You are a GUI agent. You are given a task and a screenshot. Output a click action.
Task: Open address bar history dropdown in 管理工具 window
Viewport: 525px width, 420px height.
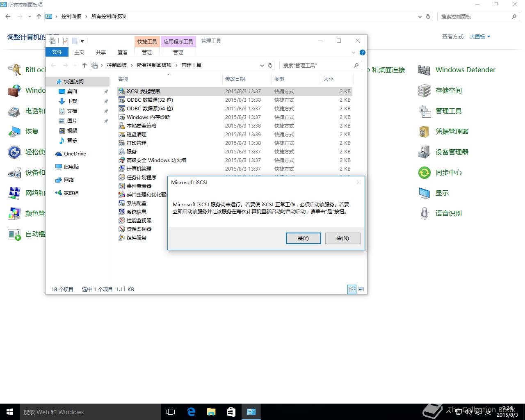pyautogui.click(x=262, y=65)
